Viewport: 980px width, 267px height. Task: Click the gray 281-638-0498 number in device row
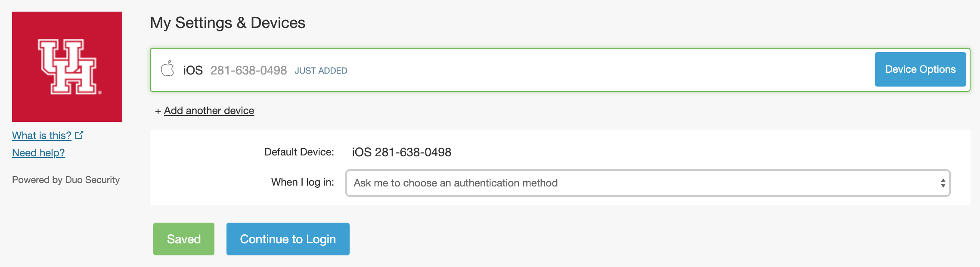point(248,70)
